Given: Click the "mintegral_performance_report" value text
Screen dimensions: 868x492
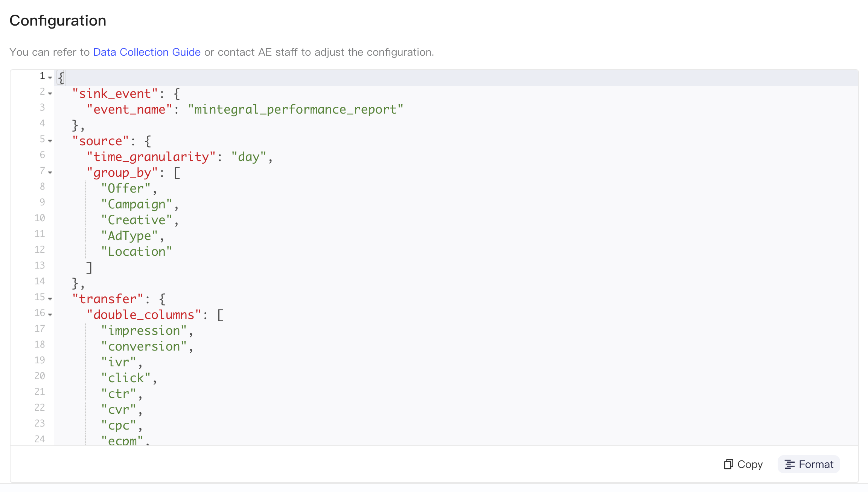Looking at the screenshot, I should [295, 109].
